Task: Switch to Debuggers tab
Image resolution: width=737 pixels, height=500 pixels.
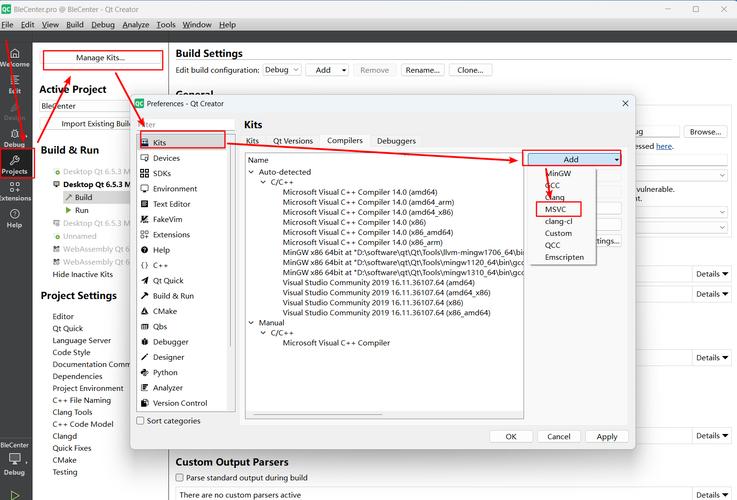Action: click(x=396, y=141)
